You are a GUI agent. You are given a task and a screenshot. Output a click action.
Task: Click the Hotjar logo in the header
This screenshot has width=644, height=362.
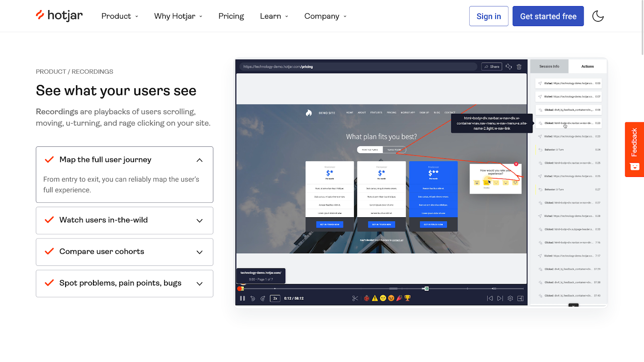pos(59,16)
